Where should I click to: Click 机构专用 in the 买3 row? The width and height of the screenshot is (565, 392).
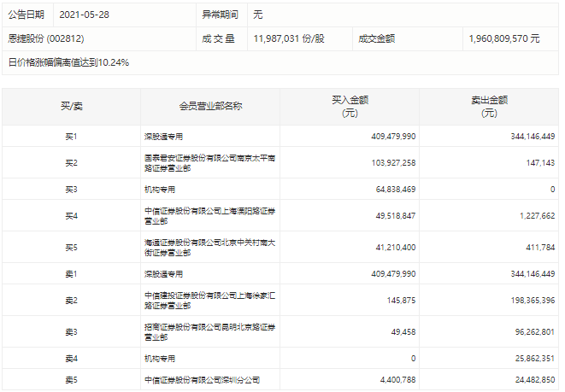160,189
